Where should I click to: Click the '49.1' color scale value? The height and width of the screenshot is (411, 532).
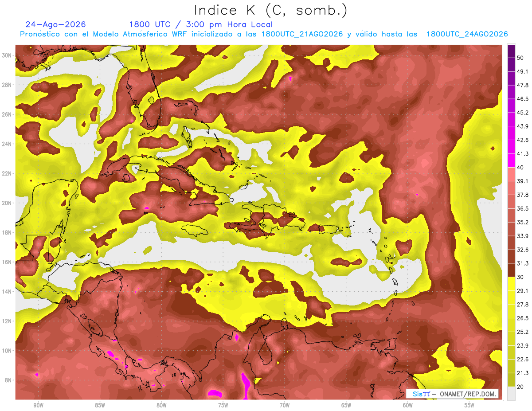click(523, 71)
